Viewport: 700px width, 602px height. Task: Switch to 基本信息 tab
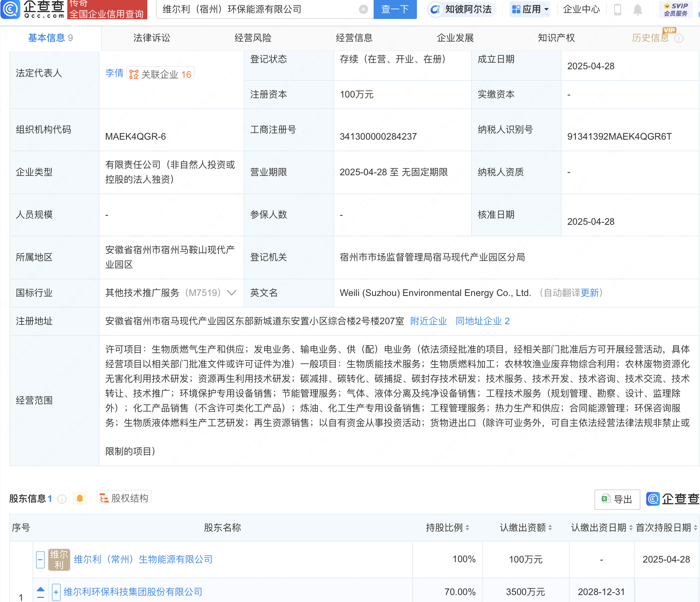click(x=50, y=38)
